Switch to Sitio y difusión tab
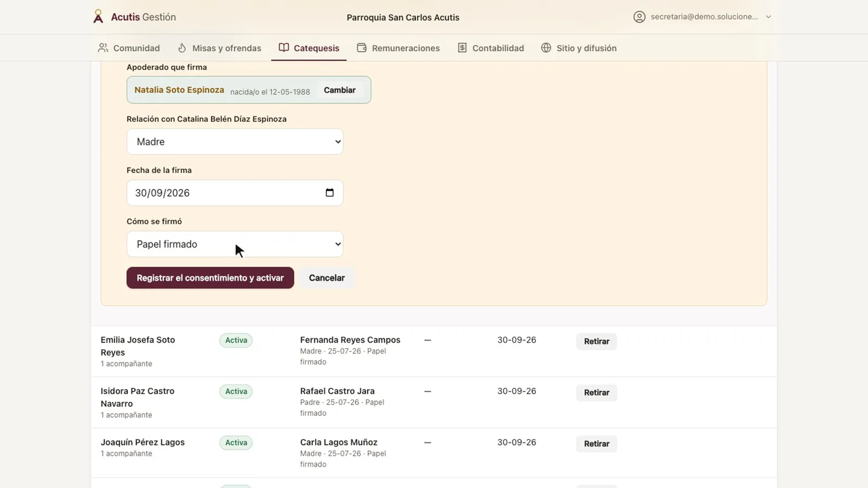The height and width of the screenshot is (488, 868). click(579, 48)
